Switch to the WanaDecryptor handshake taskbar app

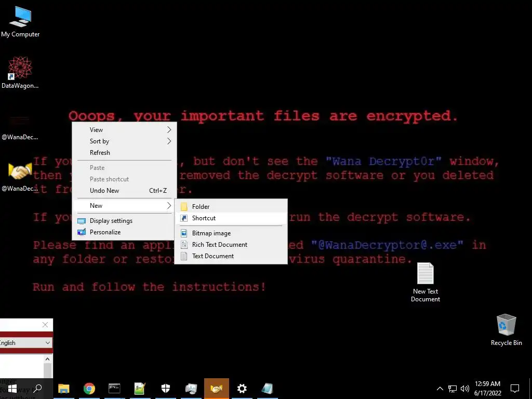coord(217,389)
